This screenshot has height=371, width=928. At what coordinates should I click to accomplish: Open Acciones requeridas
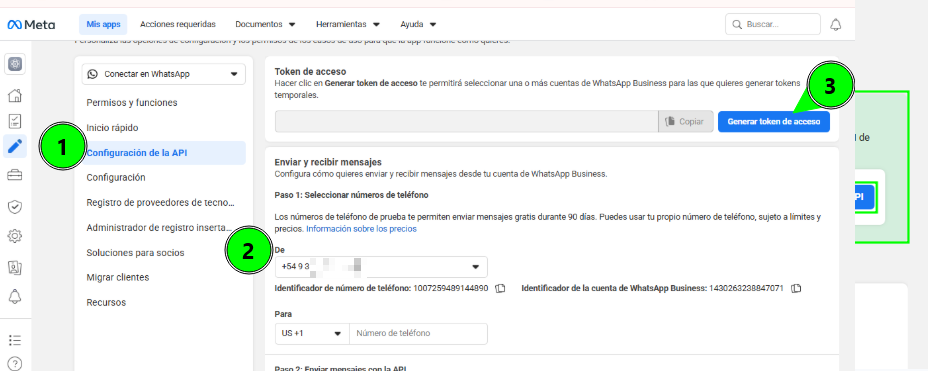click(x=178, y=24)
